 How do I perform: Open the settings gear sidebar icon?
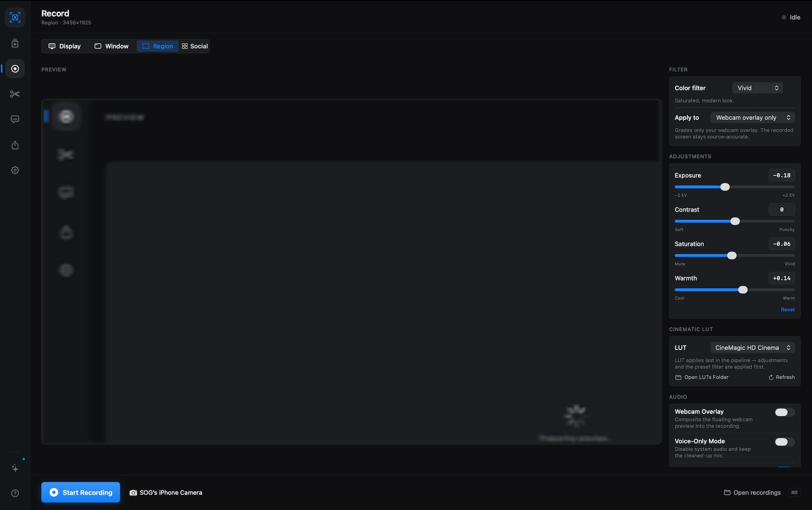pyautogui.click(x=15, y=170)
